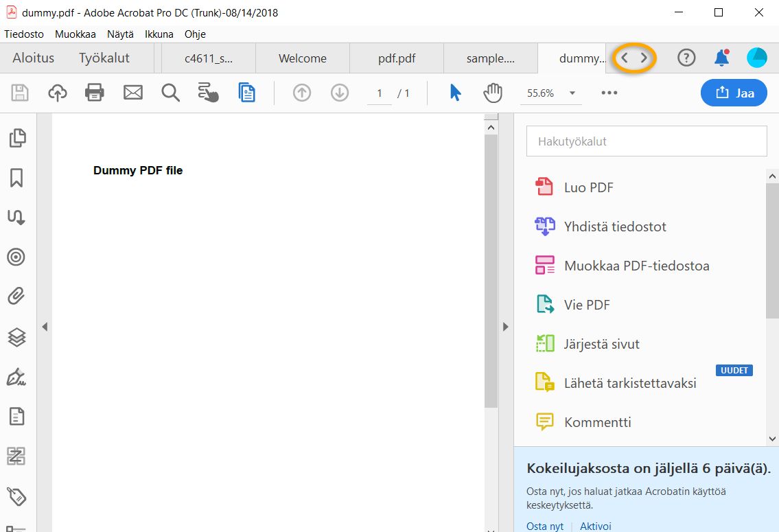Open the Signatures panel
The width and height of the screenshot is (779, 532).
click(x=19, y=376)
